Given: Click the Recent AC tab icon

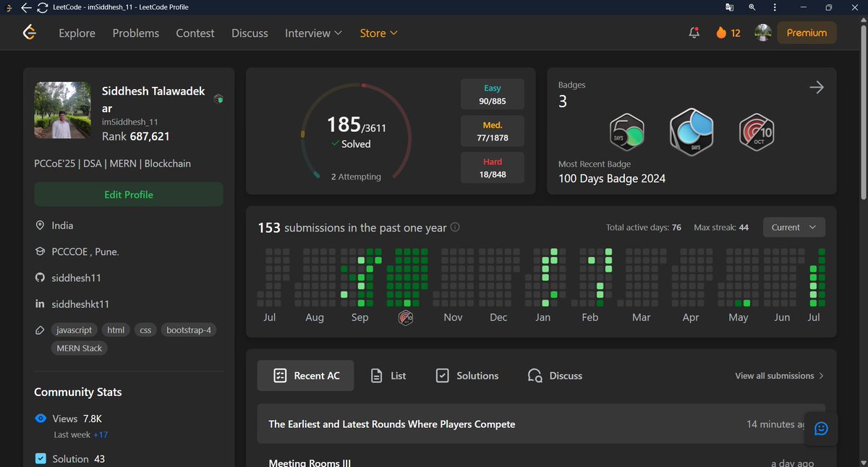Looking at the screenshot, I should click(x=280, y=376).
